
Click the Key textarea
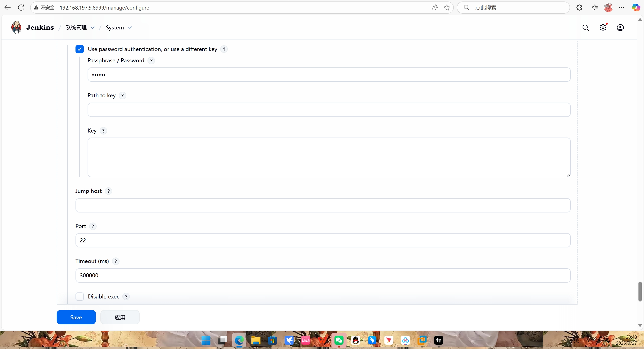(x=329, y=157)
